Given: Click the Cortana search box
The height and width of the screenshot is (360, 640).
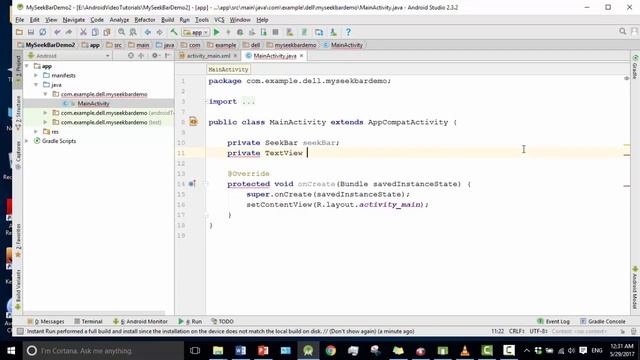Looking at the screenshot, I should point(103,350).
